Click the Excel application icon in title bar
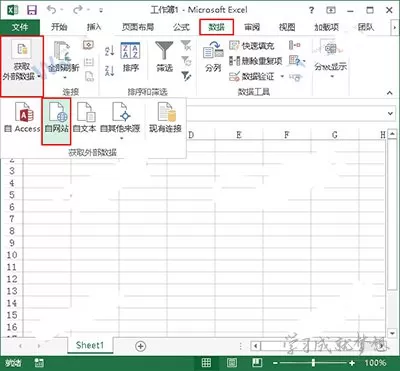This screenshot has height=371, width=400. tap(12, 10)
